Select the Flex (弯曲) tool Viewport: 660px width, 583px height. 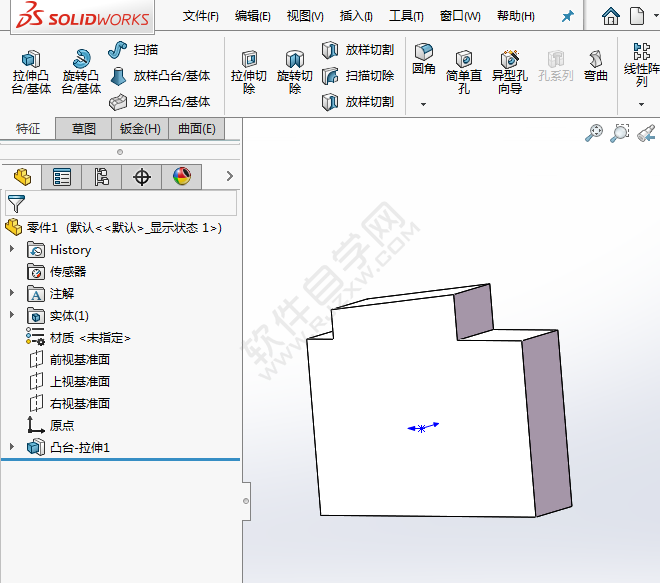pos(596,66)
